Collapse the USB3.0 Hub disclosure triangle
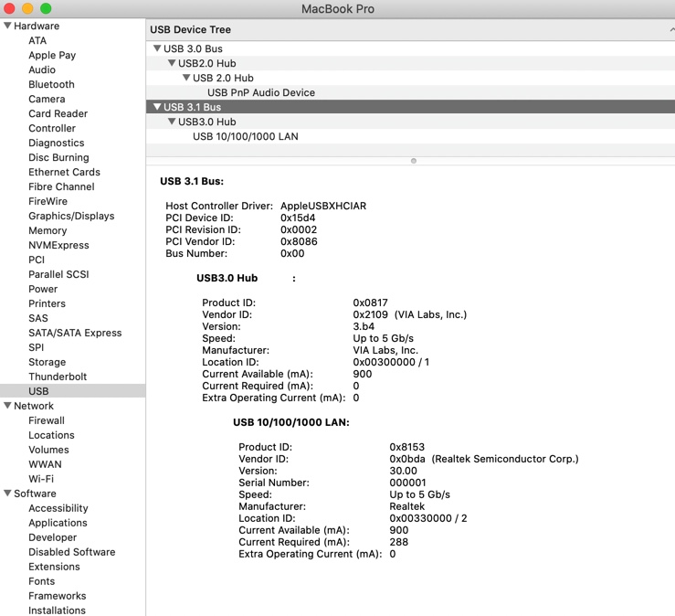Image resolution: width=675 pixels, height=616 pixels. 172,122
